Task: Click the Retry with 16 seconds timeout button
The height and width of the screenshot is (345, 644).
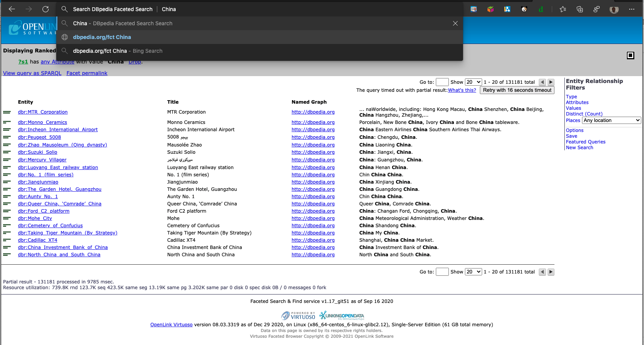Action: [x=517, y=90]
